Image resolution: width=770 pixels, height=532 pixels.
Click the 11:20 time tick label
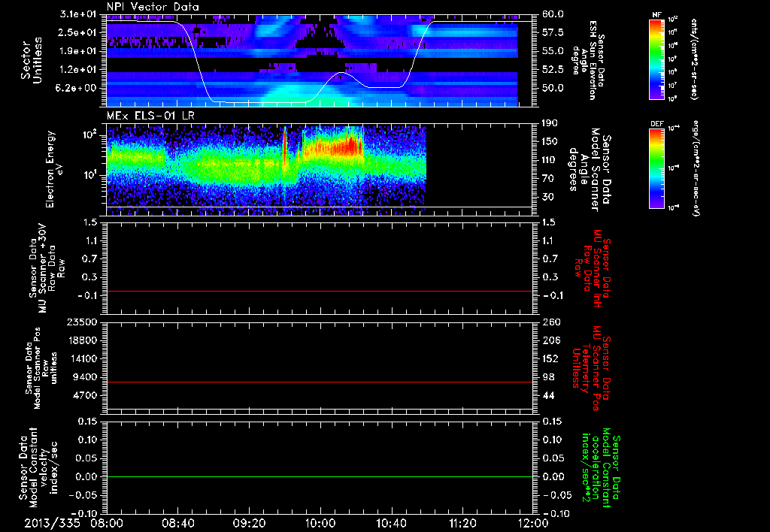pos(462,523)
